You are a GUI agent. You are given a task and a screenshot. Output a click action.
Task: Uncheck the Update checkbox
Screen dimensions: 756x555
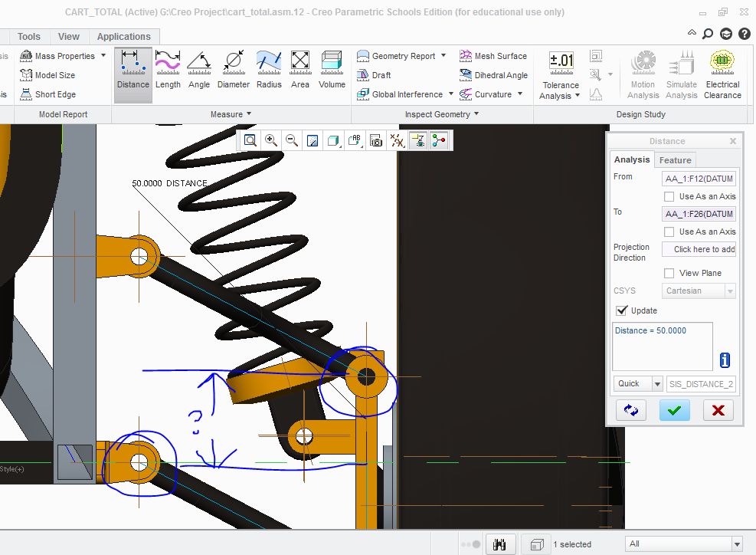tap(622, 310)
